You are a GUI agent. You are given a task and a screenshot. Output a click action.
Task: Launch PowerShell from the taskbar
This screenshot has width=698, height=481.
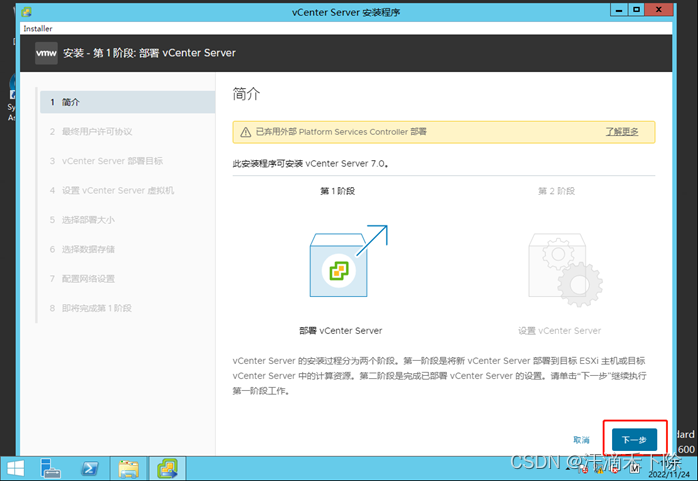coord(89,469)
